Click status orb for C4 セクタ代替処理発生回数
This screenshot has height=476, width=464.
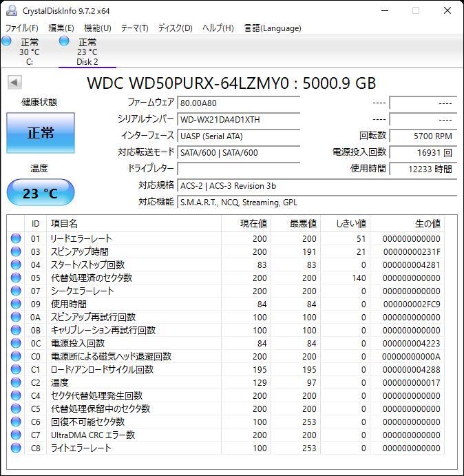pyautogui.click(x=16, y=395)
